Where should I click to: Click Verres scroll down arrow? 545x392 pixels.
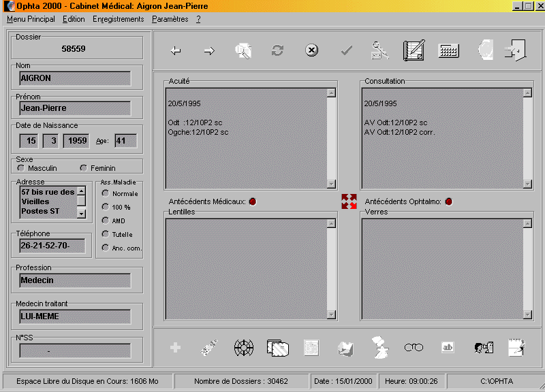point(527,314)
